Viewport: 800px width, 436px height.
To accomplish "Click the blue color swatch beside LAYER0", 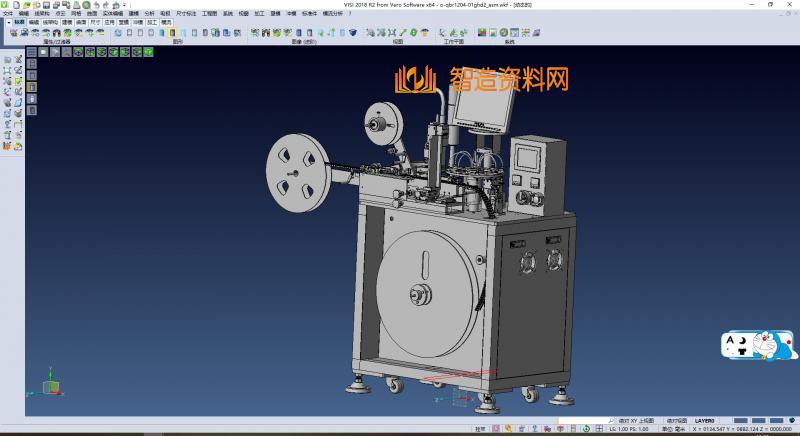I will click(x=739, y=421).
